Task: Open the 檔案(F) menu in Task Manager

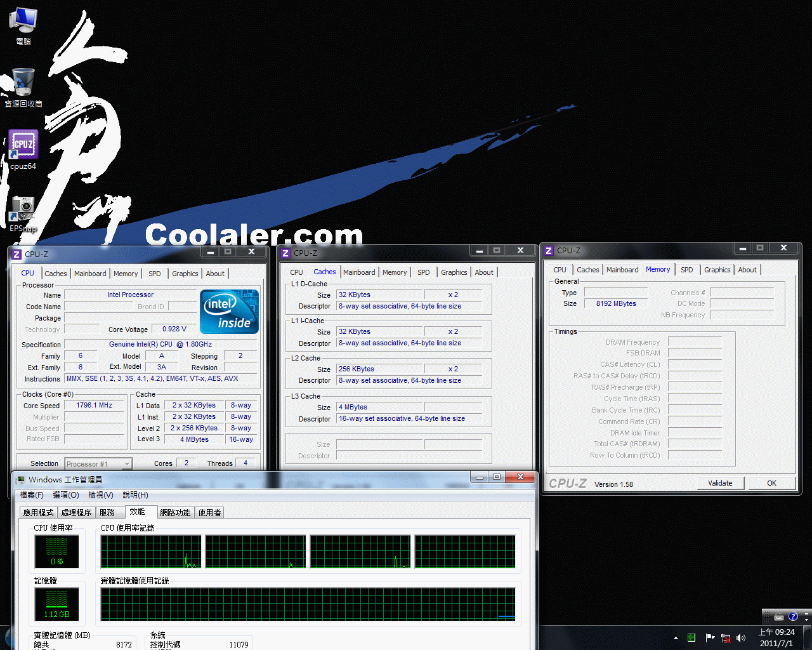Action: (32, 495)
